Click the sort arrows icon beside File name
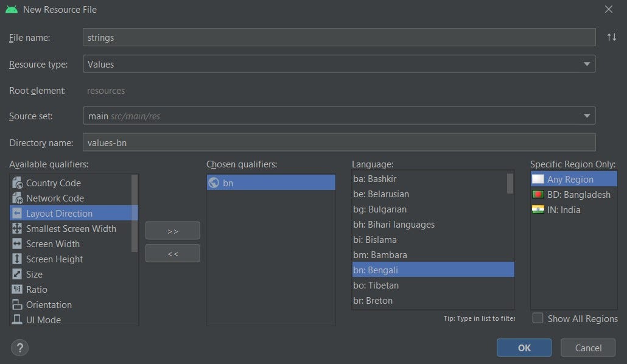The image size is (627, 364). (611, 37)
